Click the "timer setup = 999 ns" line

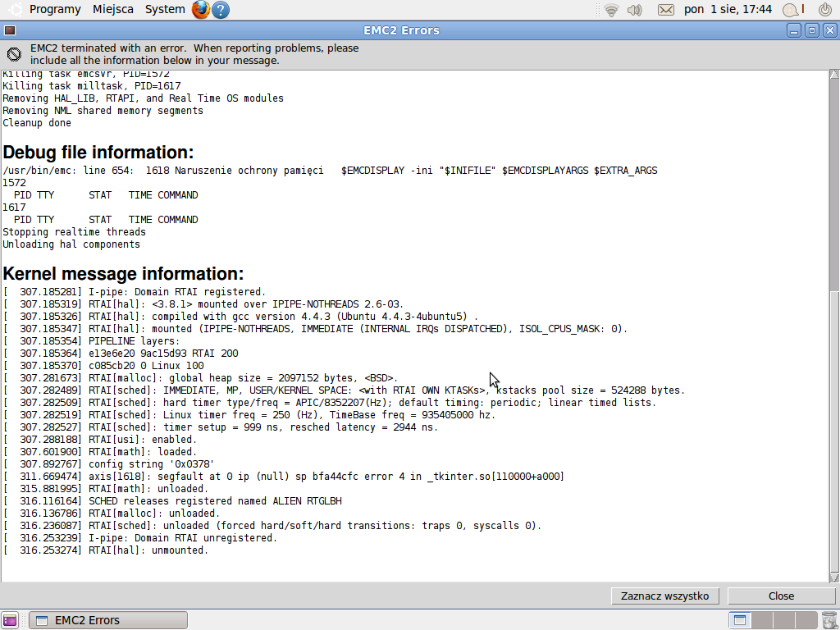coord(220,427)
